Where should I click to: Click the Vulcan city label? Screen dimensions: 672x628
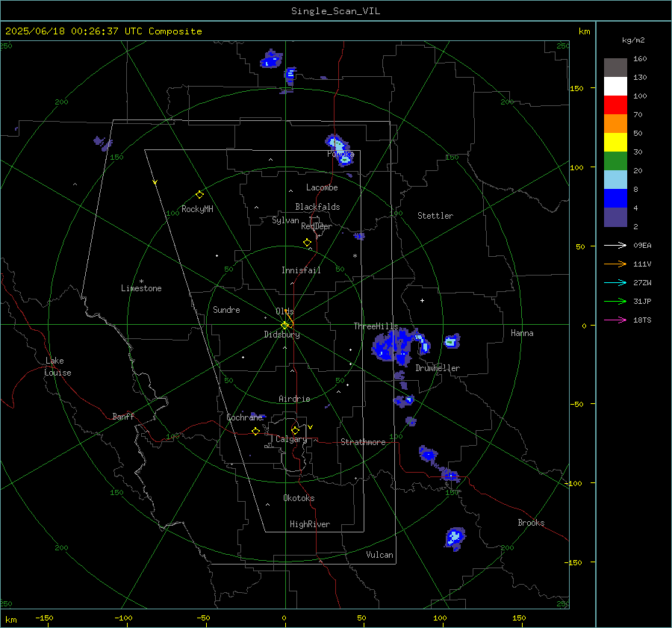(379, 555)
